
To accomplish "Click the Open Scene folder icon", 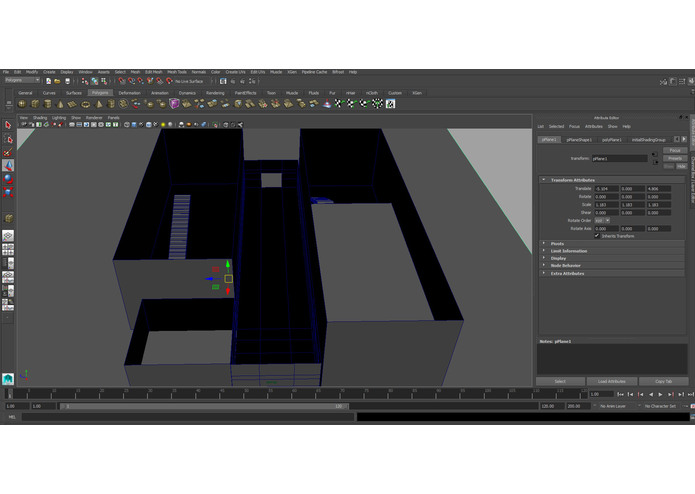I will (x=57, y=81).
